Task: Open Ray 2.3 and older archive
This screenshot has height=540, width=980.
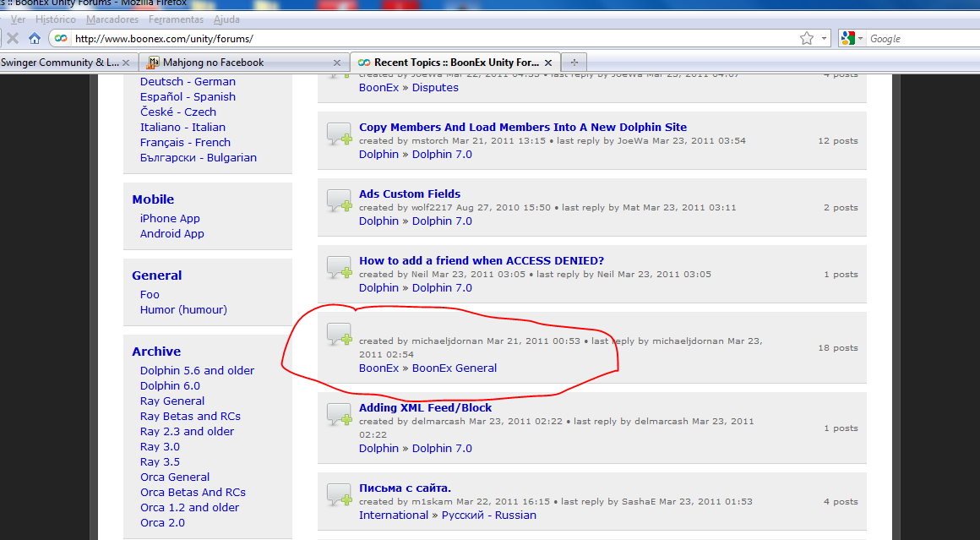Action: [x=187, y=431]
